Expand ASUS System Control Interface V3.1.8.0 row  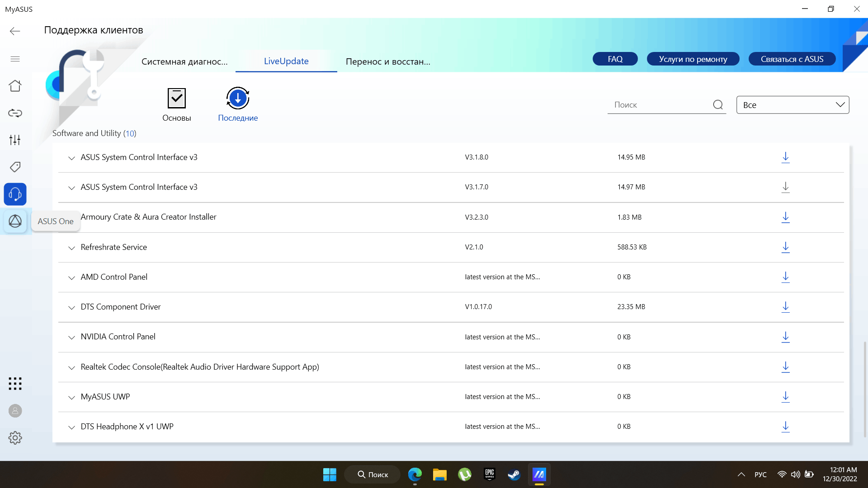tap(71, 158)
